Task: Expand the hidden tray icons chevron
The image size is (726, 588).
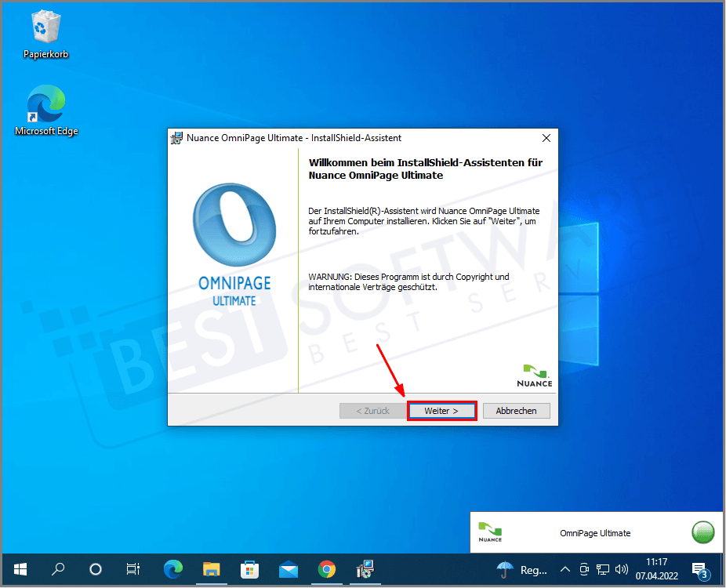Action: [565, 570]
